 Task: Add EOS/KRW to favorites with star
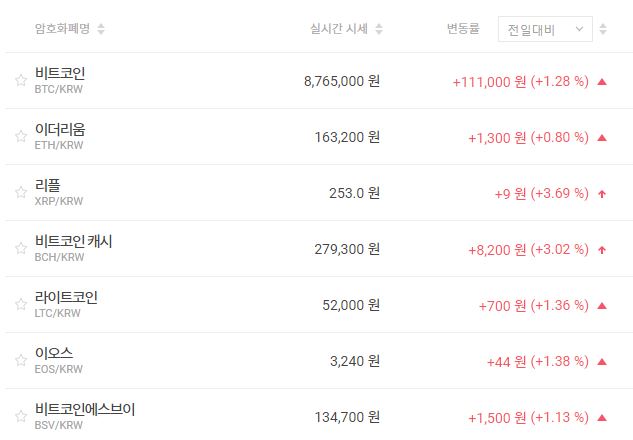tap(20, 361)
